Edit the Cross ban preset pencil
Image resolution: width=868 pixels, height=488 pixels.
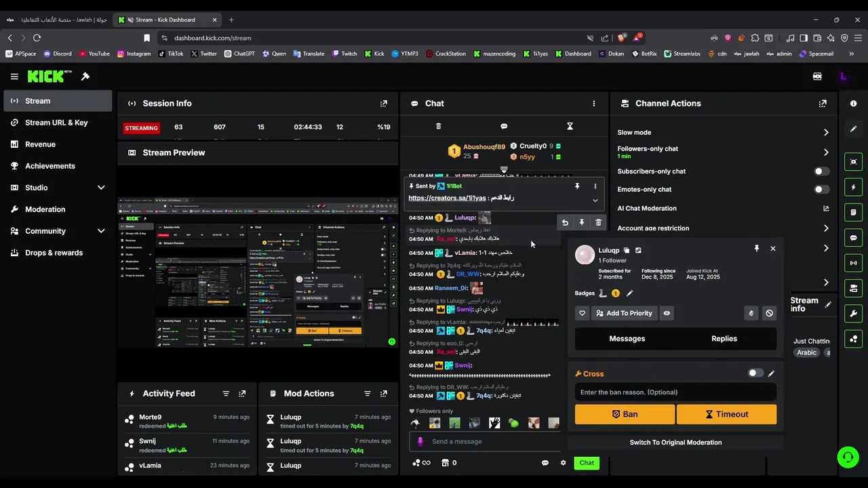771,373
